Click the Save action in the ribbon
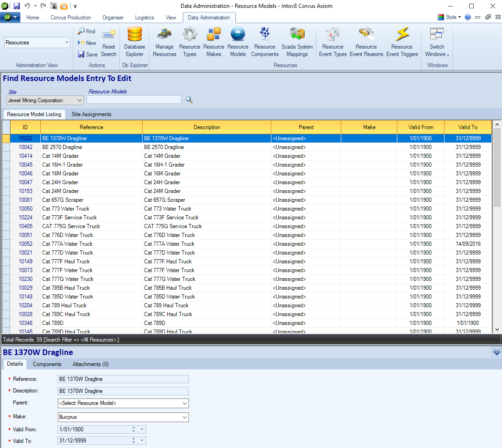 (x=88, y=55)
